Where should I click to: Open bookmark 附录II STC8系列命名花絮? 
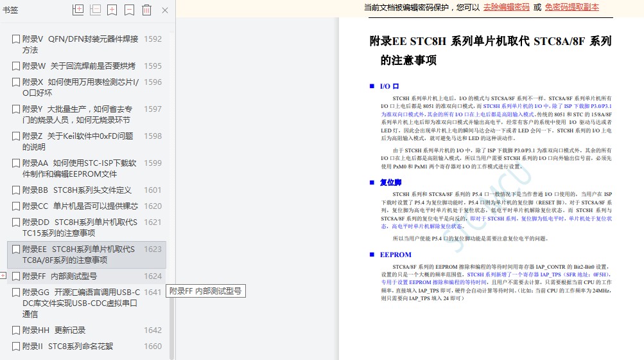pyautogui.click(x=67, y=346)
